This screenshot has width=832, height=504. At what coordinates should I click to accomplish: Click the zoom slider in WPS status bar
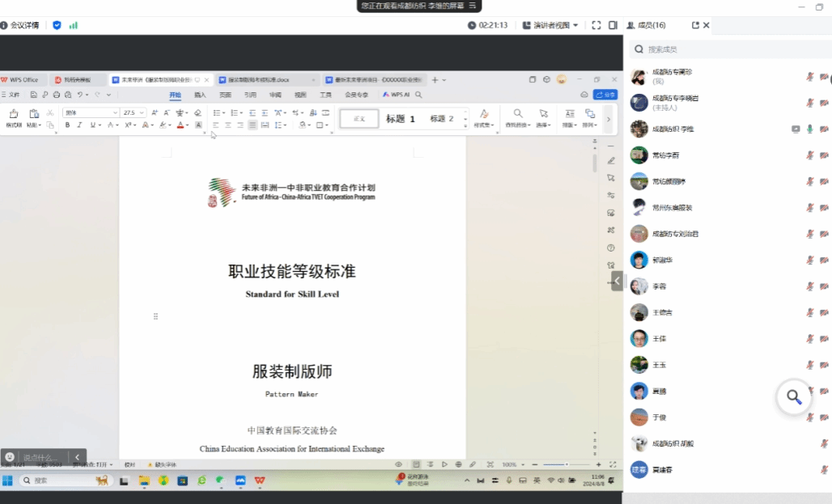point(567,464)
